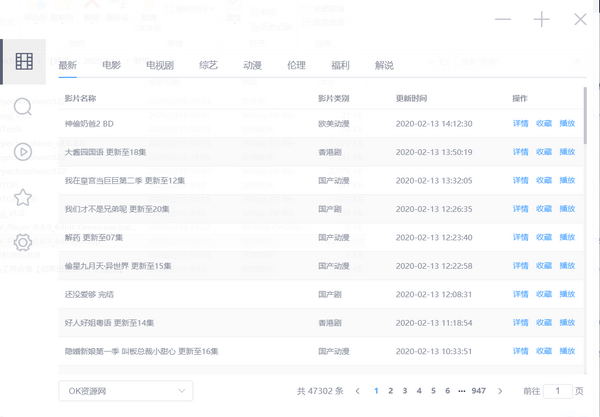Open the 综艺 tab
This screenshot has width=600, height=417.
tap(208, 65)
